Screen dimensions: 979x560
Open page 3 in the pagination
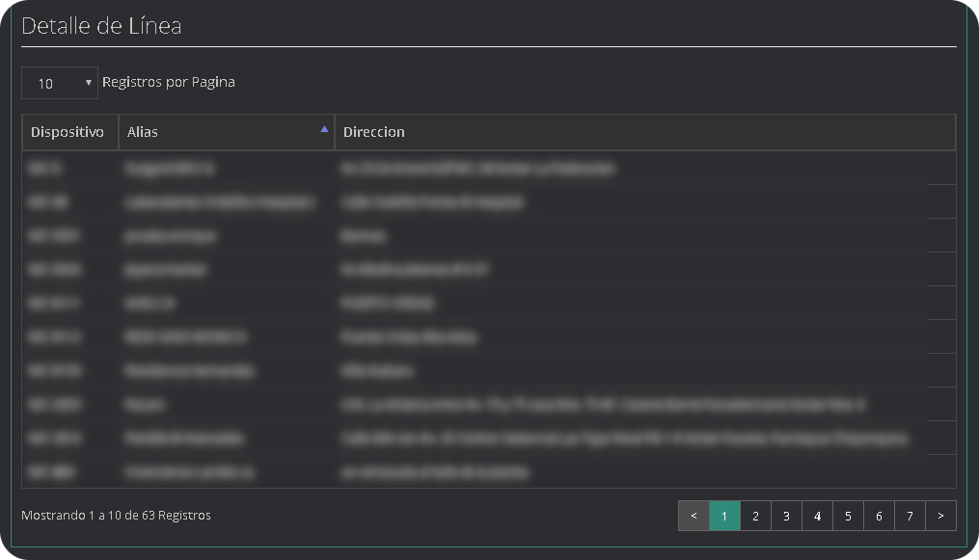tap(786, 516)
